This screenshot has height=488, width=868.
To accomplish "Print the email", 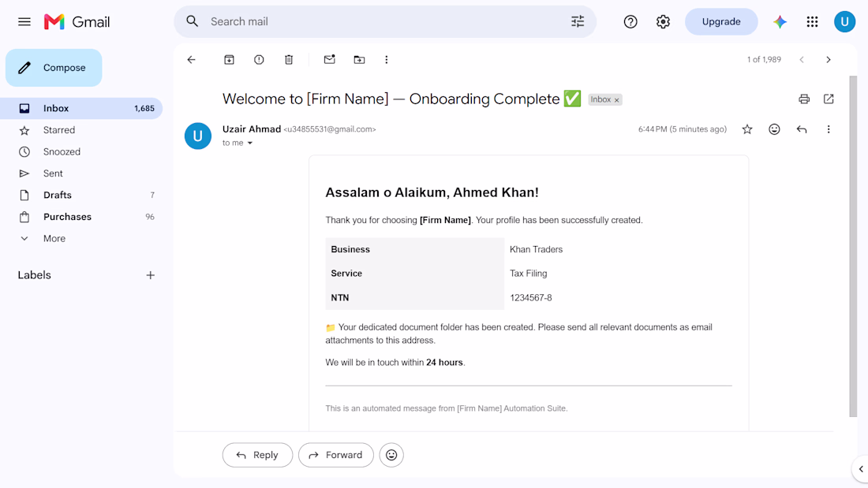I will click(804, 99).
